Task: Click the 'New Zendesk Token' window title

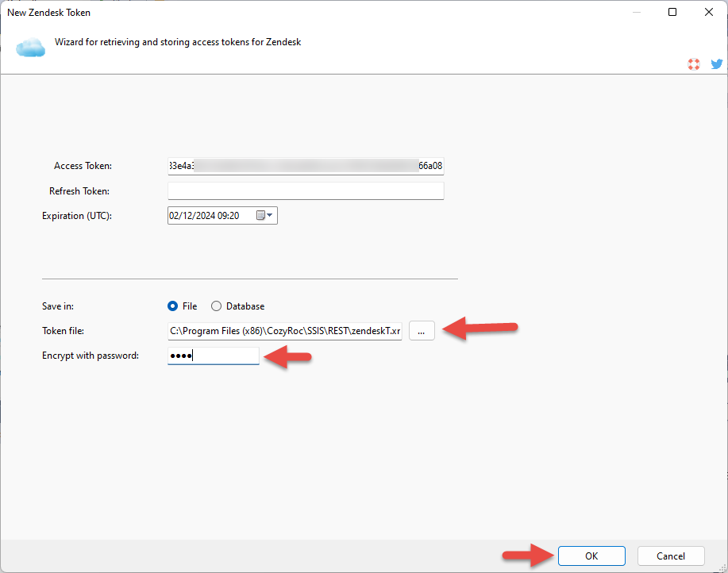Action: pyautogui.click(x=48, y=13)
